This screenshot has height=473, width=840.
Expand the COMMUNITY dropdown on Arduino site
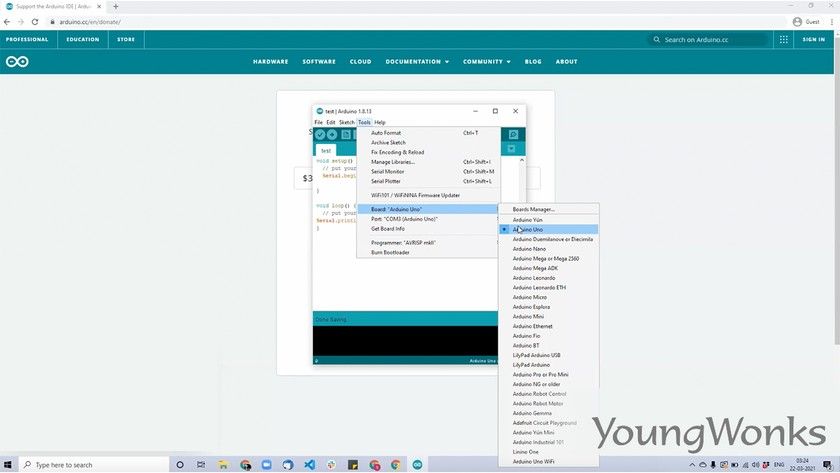[x=487, y=62]
